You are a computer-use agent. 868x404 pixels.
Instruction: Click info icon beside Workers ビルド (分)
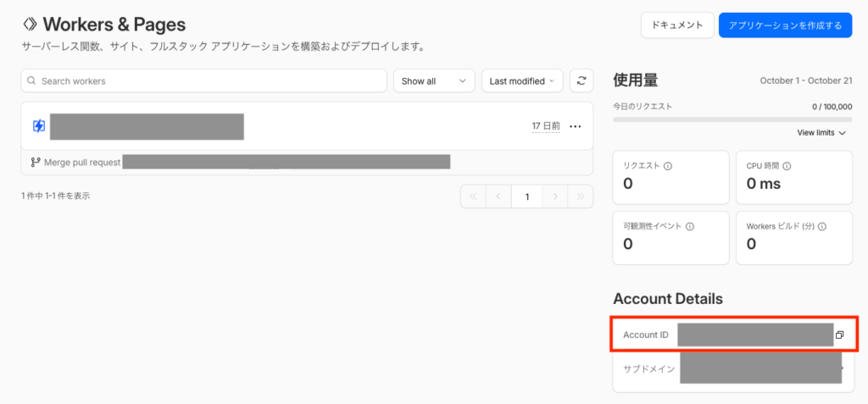tap(822, 226)
